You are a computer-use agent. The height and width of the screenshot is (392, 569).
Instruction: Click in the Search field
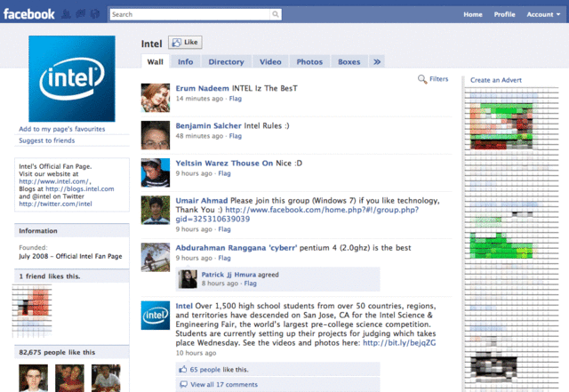click(189, 14)
